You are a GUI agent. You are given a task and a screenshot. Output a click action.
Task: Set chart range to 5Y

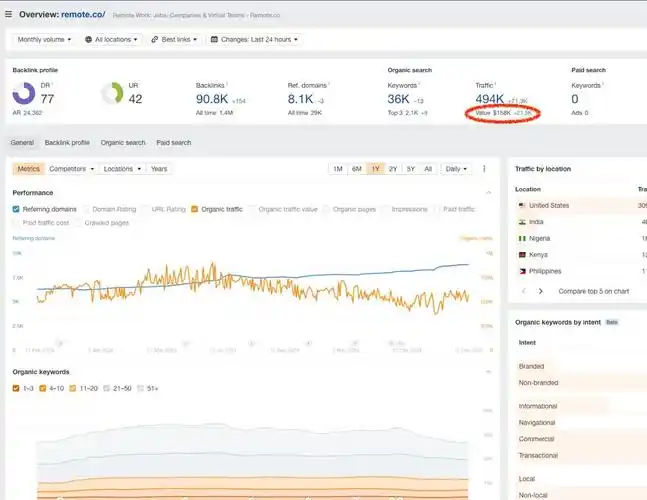point(411,169)
